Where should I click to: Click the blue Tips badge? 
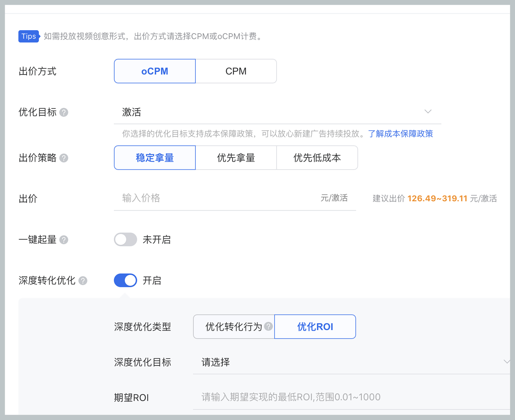(x=29, y=36)
